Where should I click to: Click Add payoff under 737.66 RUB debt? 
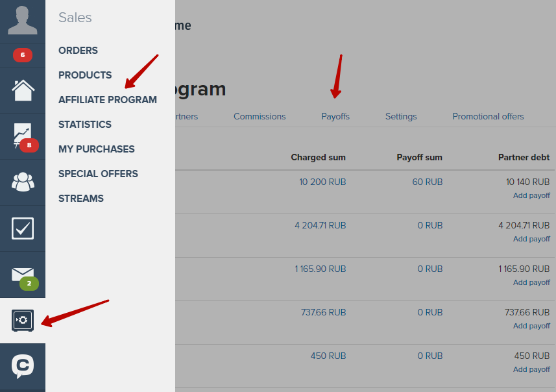click(531, 326)
